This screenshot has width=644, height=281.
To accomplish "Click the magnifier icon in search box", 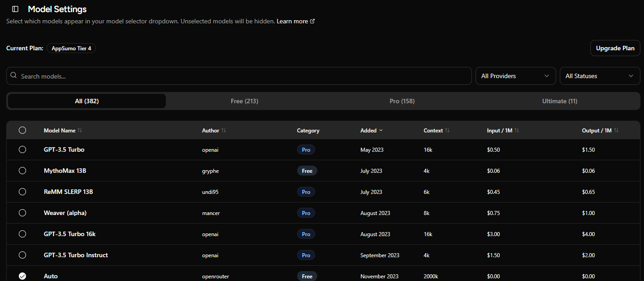I will [13, 75].
